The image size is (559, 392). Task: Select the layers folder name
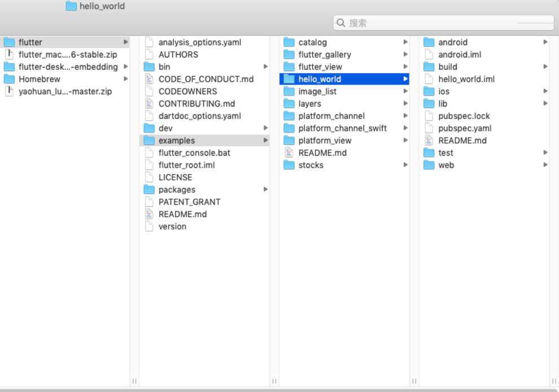(310, 103)
